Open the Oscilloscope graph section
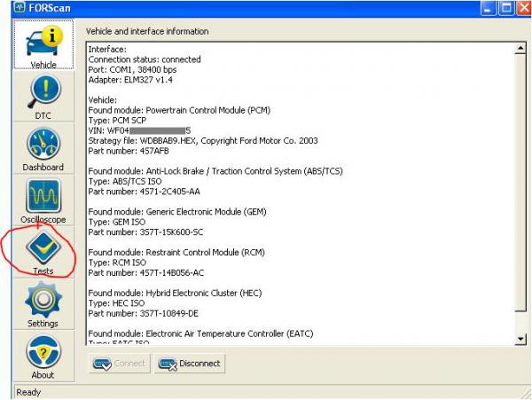The height and width of the screenshot is (400, 532). pyautogui.click(x=43, y=201)
